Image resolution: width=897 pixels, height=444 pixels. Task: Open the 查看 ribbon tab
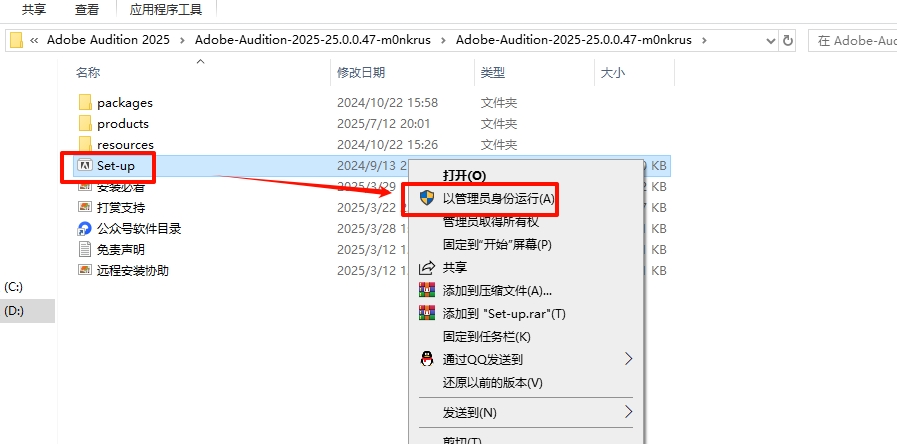coord(87,9)
